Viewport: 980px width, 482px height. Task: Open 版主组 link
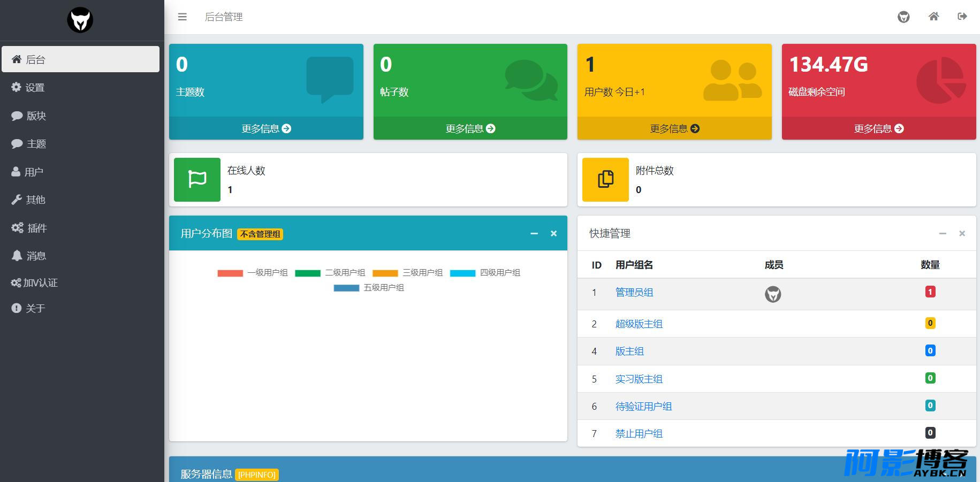(629, 351)
